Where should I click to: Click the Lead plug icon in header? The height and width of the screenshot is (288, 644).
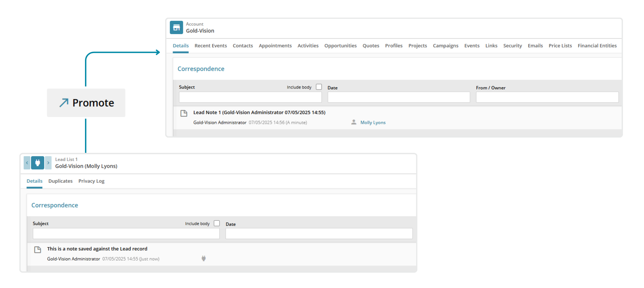tap(38, 163)
